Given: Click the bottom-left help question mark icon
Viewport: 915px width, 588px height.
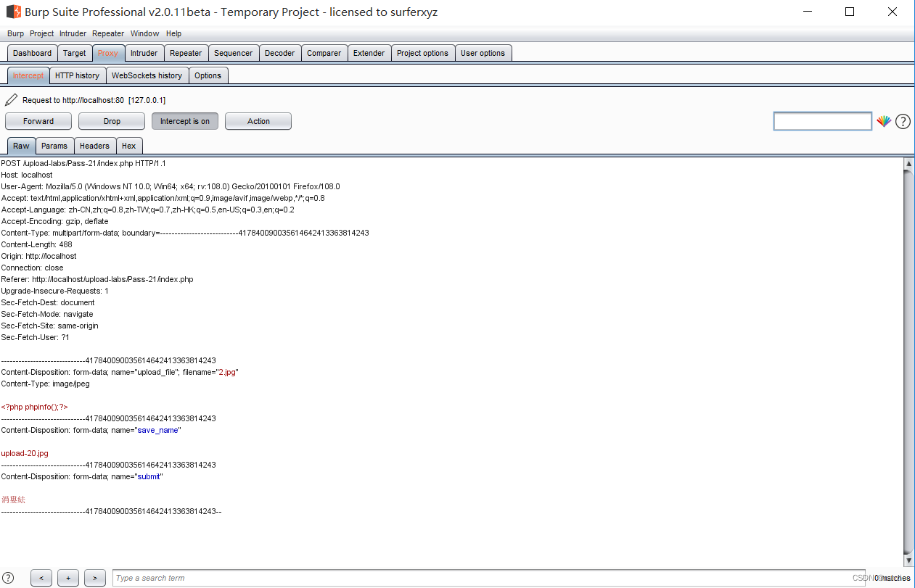Looking at the screenshot, I should pyautogui.click(x=8, y=578).
